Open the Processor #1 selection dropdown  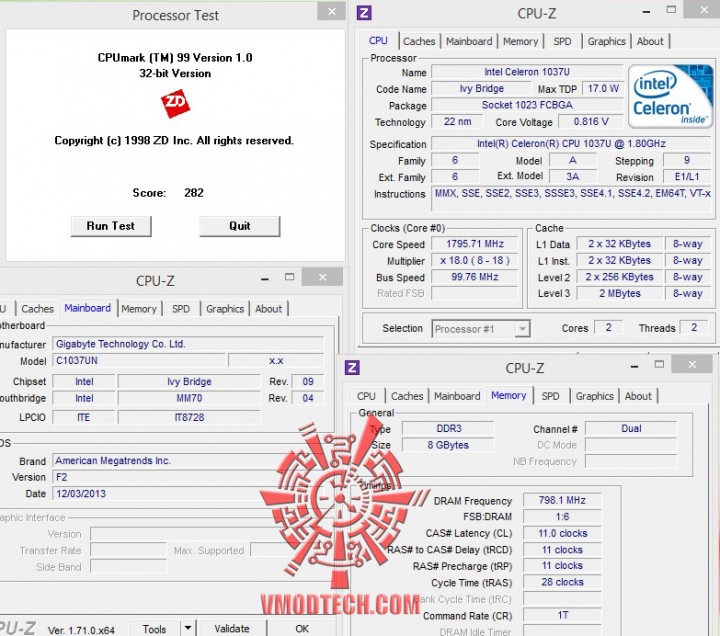481,329
